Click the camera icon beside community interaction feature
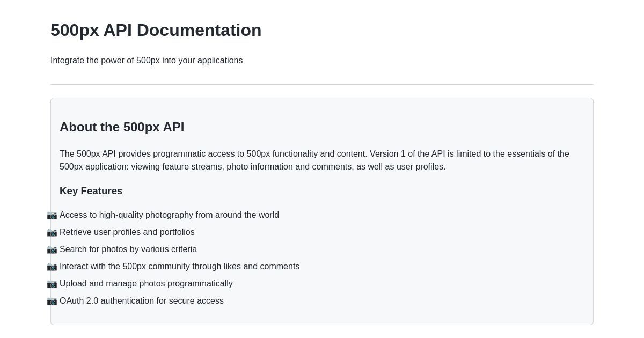This screenshot has height=338, width=644. coord(52,267)
